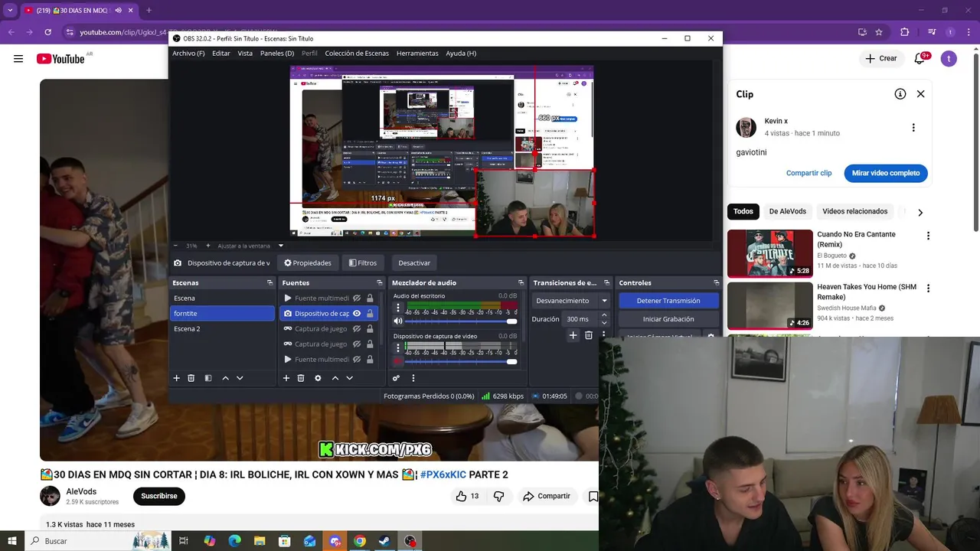This screenshot has height=551, width=980.
Task: Click Detener Transmisión button
Action: click(x=668, y=301)
